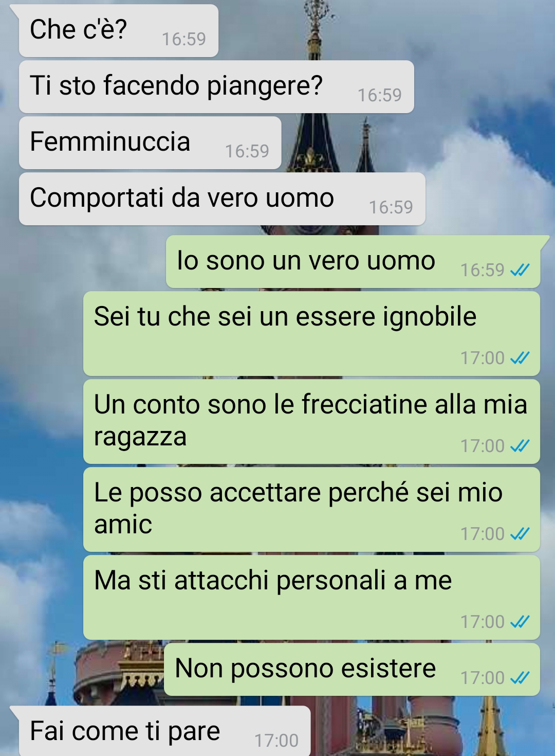This screenshot has height=756, width=555.
Task: Select the "Ti sto facendo piangere?" message
Action: pyautogui.click(x=216, y=86)
